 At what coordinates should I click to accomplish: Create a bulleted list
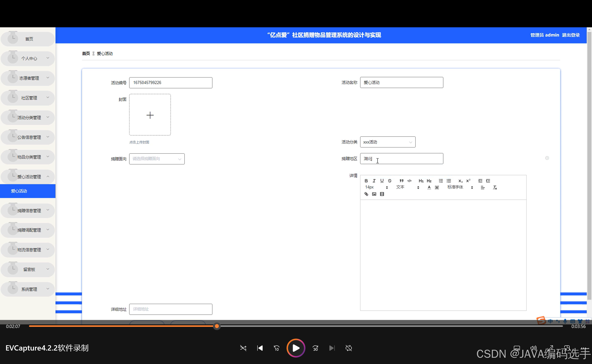point(449,181)
